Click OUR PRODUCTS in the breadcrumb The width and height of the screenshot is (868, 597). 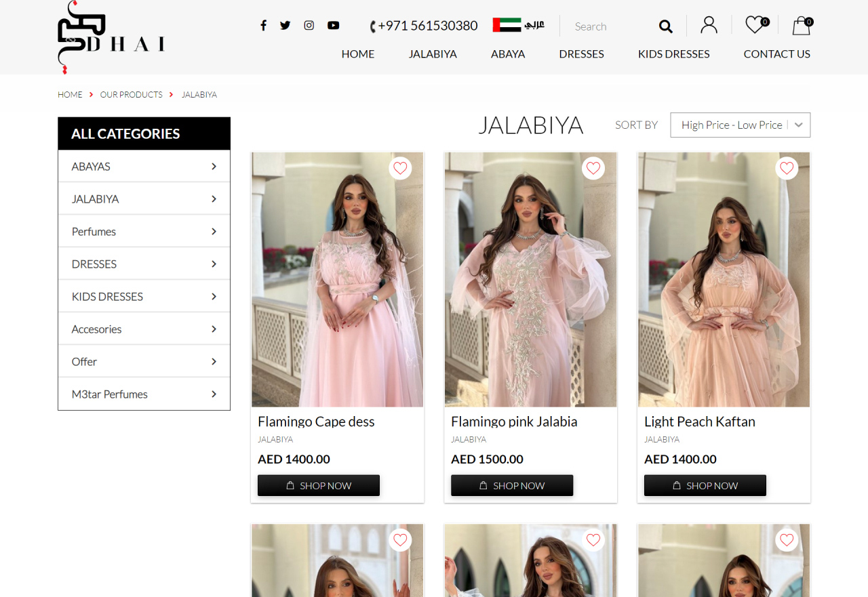tap(132, 94)
